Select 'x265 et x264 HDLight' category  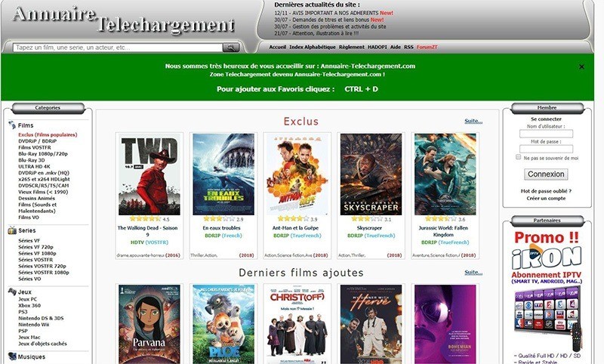(44, 179)
